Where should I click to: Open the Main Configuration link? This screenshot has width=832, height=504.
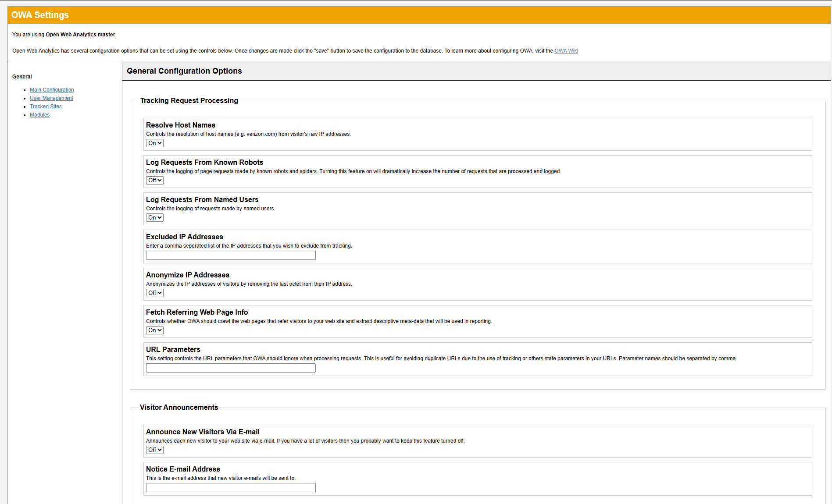tap(52, 90)
